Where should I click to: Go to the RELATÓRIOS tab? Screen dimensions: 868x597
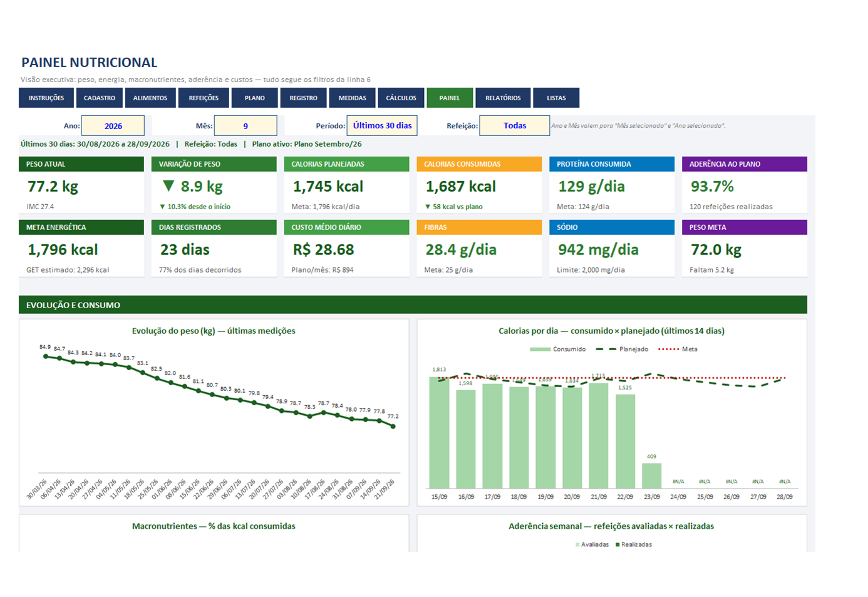click(x=503, y=98)
